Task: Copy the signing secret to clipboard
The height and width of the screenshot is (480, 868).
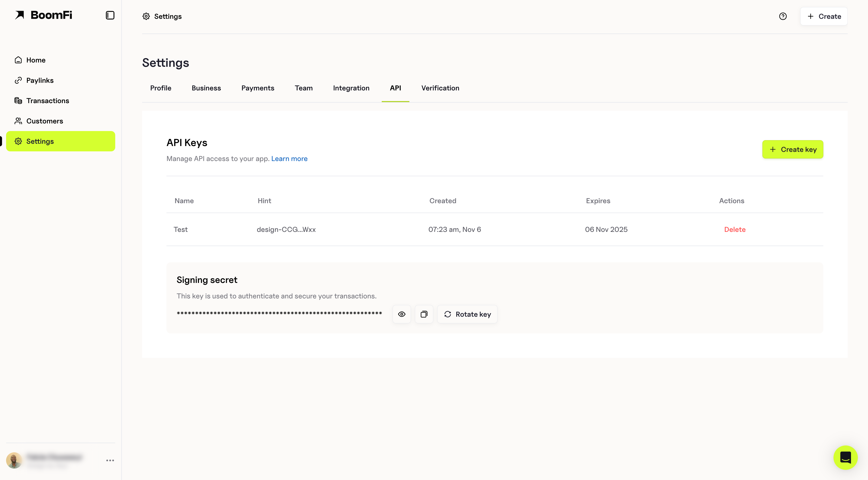Action: point(424,314)
